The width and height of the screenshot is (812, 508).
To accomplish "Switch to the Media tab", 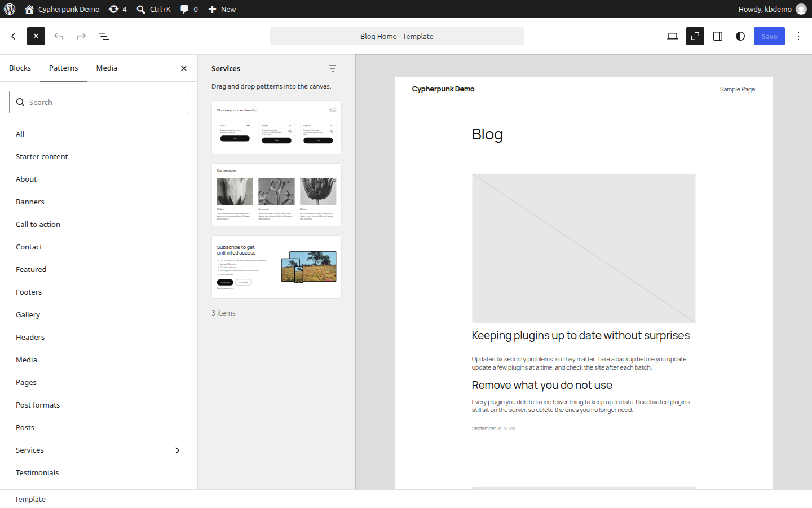I will pos(107,68).
